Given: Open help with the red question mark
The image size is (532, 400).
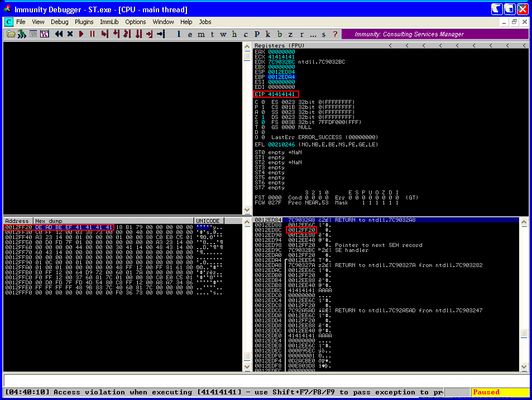Looking at the screenshot, I should tap(335, 34).
